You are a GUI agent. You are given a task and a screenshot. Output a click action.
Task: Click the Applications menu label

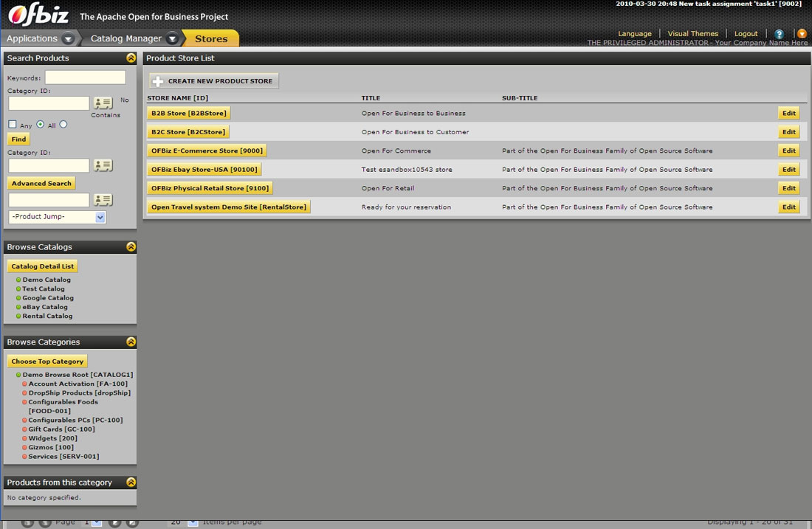point(32,38)
